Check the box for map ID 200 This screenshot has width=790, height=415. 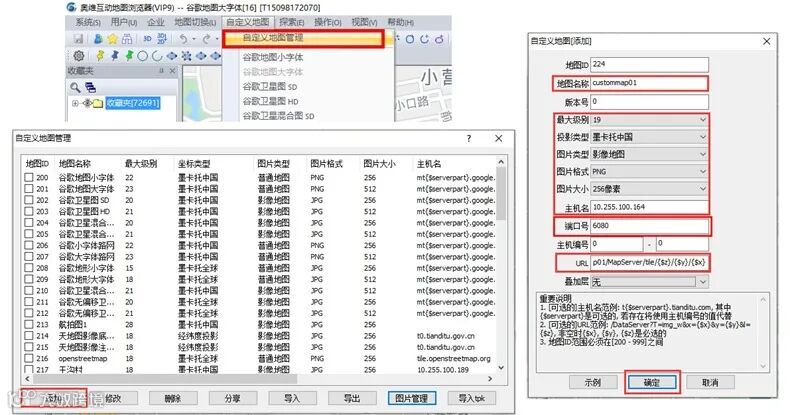29,177
